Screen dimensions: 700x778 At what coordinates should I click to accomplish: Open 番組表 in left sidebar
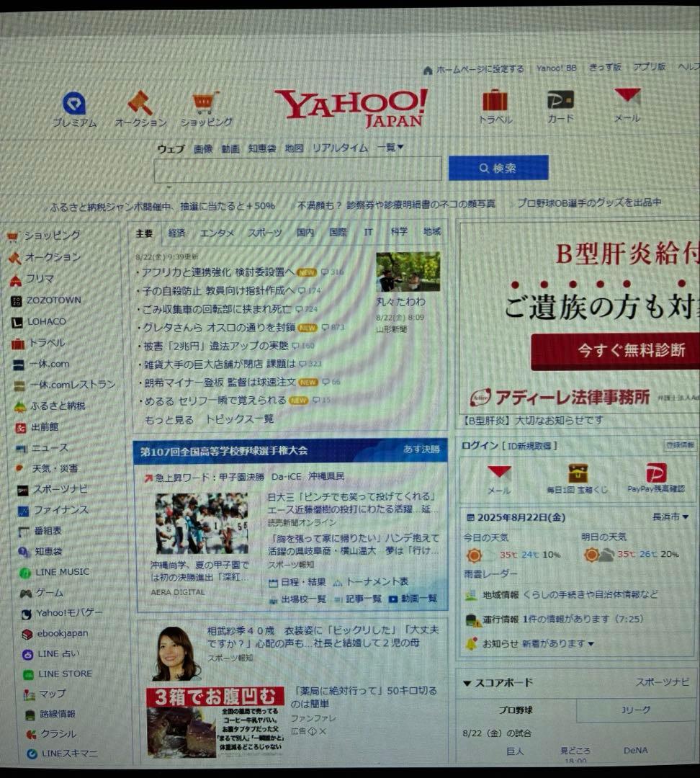48,531
